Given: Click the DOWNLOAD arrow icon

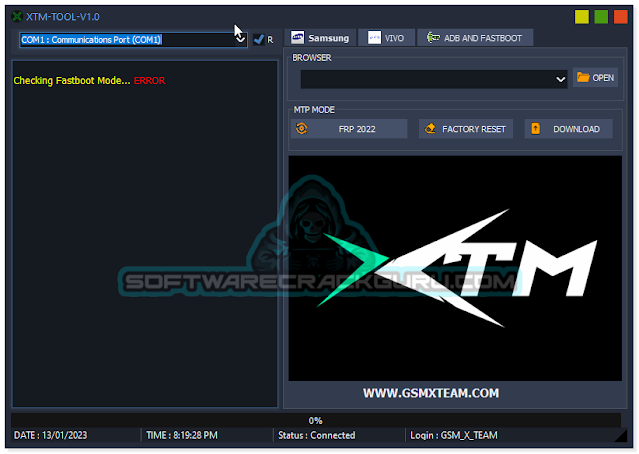Looking at the screenshot, I should tap(536, 128).
